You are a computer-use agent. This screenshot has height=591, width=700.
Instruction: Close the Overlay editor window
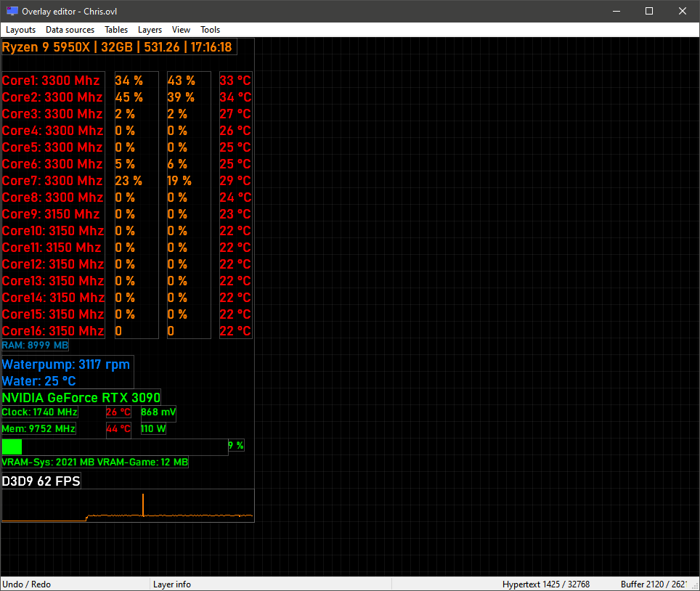682,11
